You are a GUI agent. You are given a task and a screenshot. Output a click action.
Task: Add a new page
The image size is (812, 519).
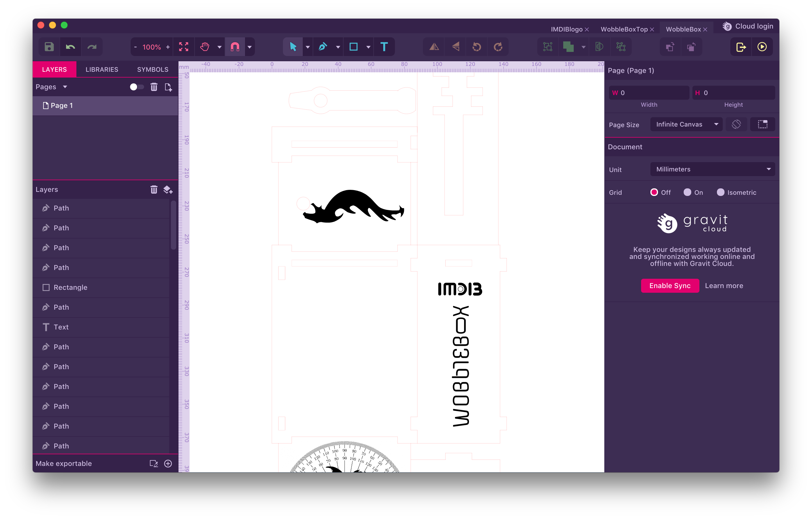(x=168, y=87)
